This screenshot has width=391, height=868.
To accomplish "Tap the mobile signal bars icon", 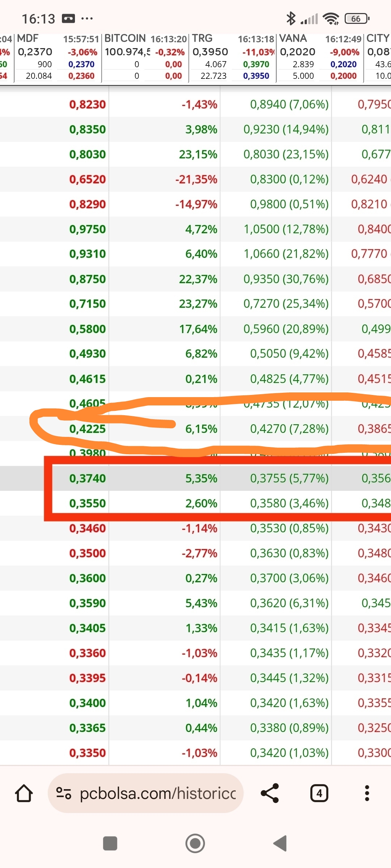I will point(309,18).
